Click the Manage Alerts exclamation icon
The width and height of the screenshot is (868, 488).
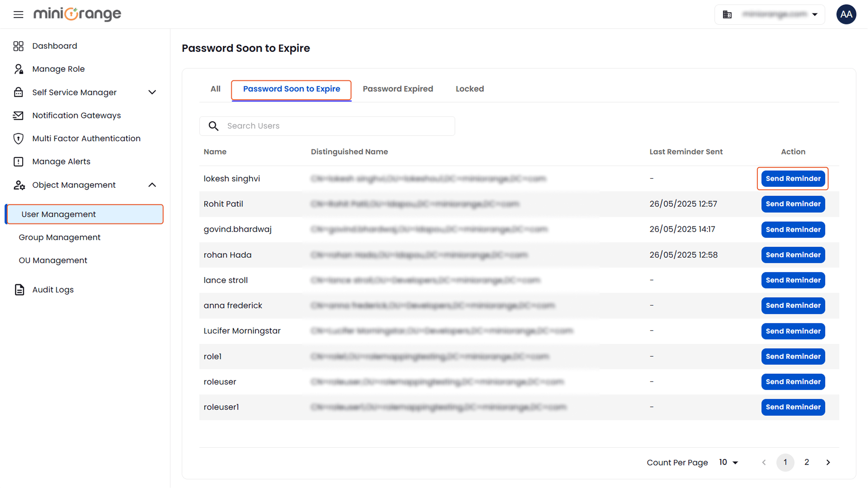point(18,161)
